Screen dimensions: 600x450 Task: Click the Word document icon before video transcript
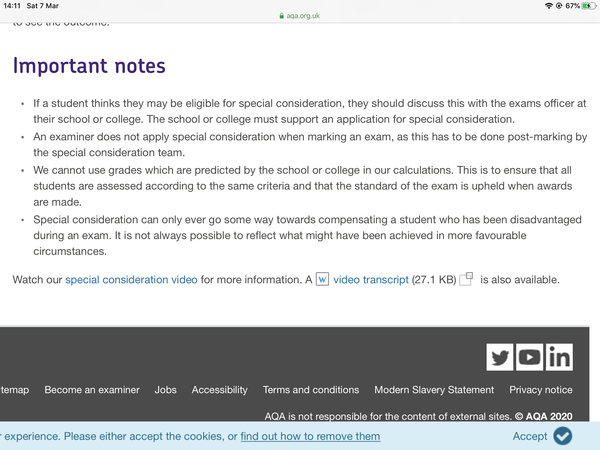pyautogui.click(x=322, y=280)
